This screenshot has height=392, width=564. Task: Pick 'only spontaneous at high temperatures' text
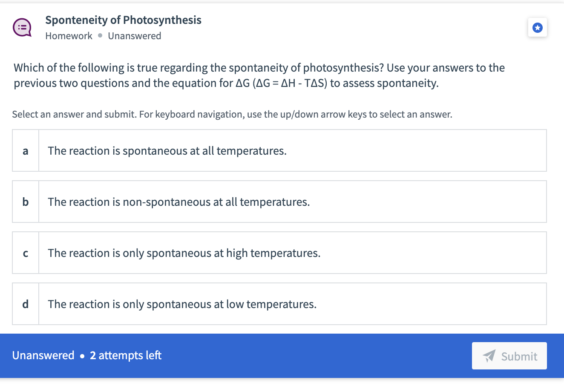184,253
